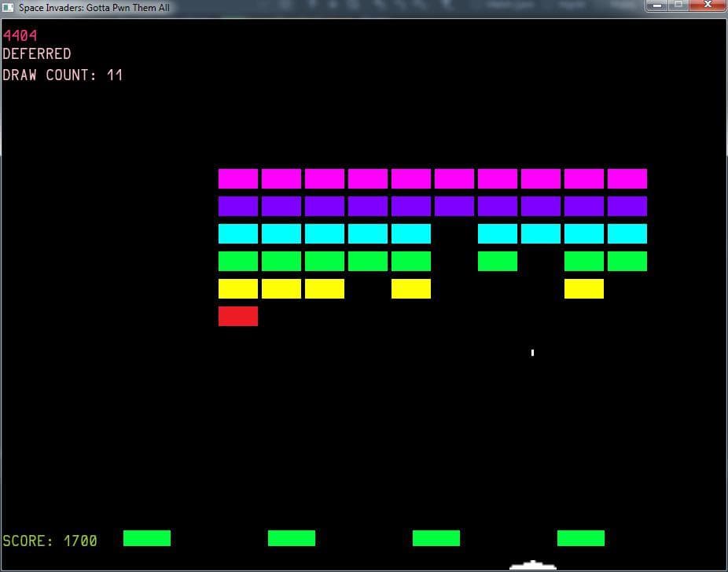Click the second green shield barrier from the left
This screenshot has height=572, width=728.
(292, 538)
